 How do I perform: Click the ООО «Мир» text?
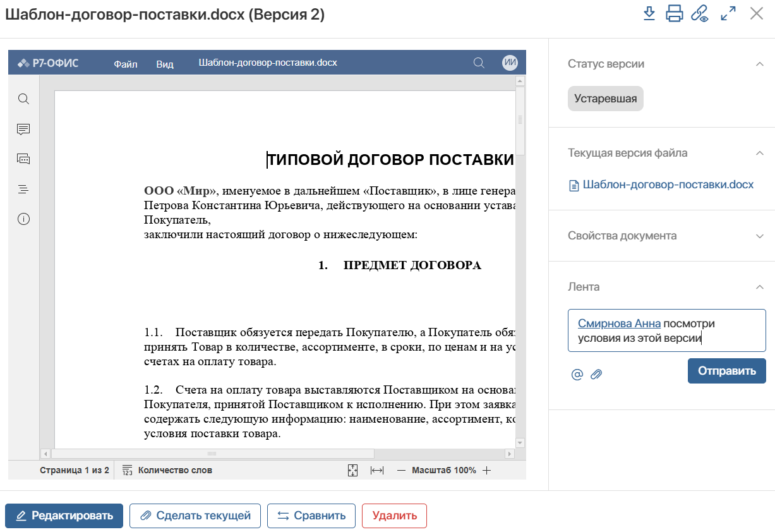click(181, 191)
